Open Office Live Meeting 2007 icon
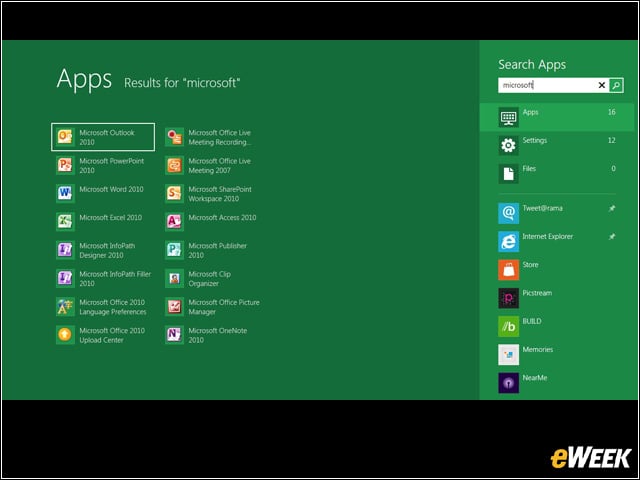The width and height of the screenshot is (640, 480). click(174, 165)
